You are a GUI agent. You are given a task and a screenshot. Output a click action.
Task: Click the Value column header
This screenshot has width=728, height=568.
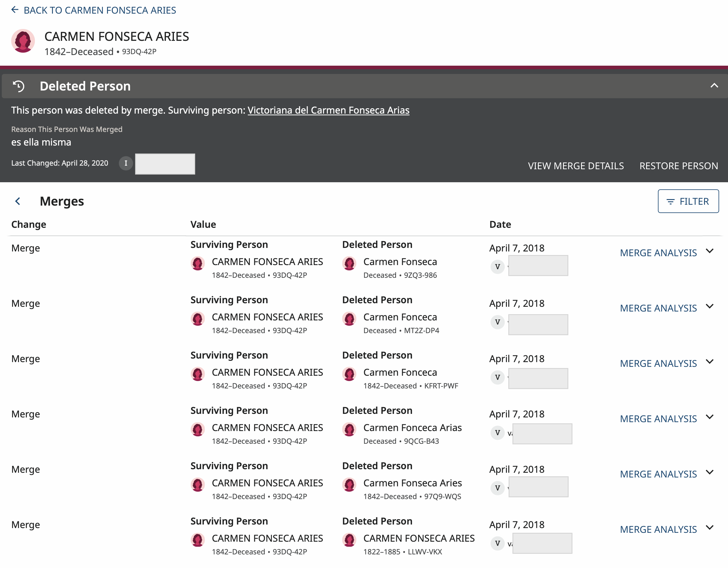203,225
